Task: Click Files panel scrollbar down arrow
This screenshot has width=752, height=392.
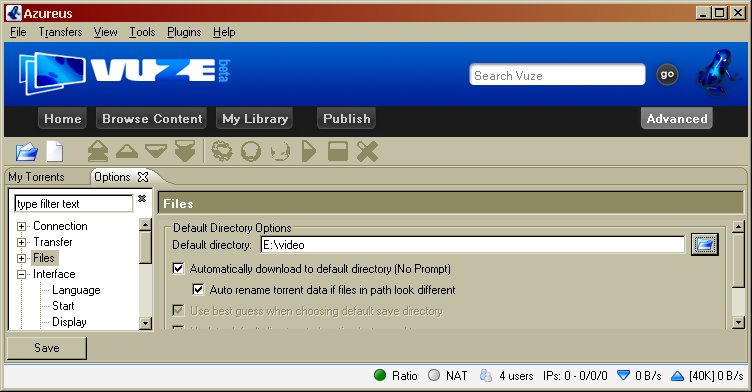Action: (739, 322)
